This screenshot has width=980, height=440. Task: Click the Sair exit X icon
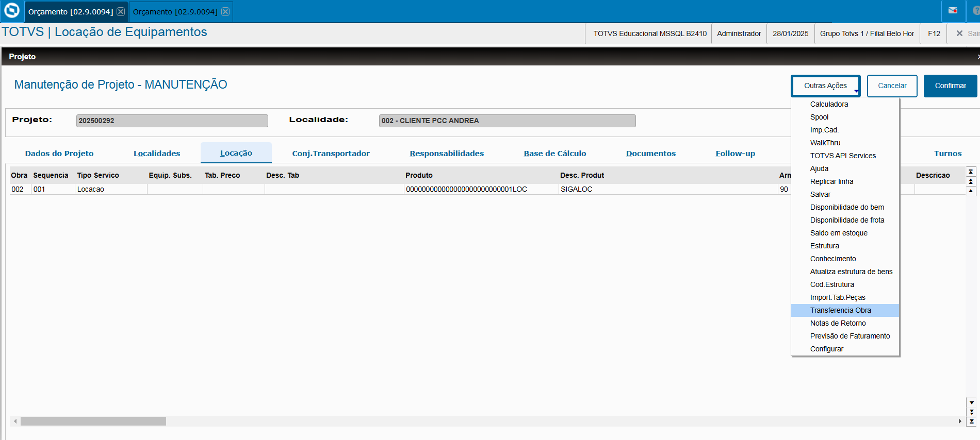[959, 33]
